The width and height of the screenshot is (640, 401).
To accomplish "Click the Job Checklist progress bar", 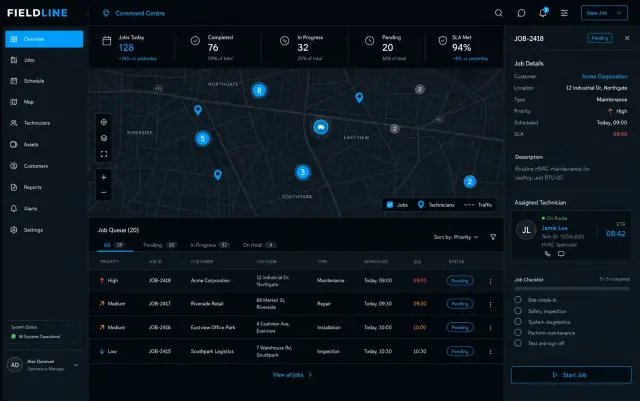I will pyautogui.click(x=572, y=288).
